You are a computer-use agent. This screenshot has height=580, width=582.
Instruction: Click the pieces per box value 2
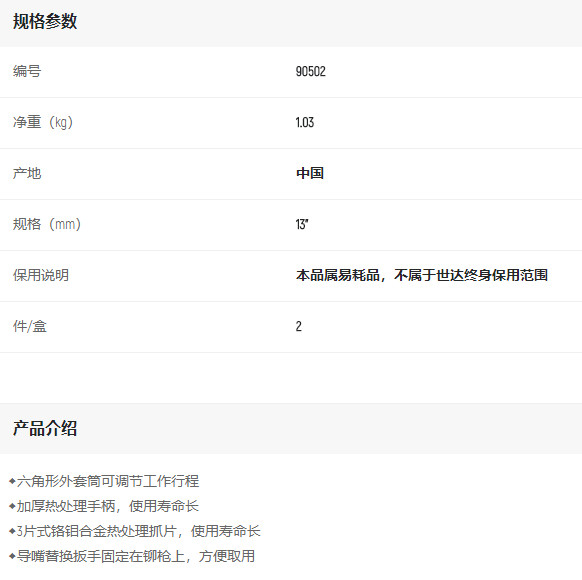click(x=298, y=326)
